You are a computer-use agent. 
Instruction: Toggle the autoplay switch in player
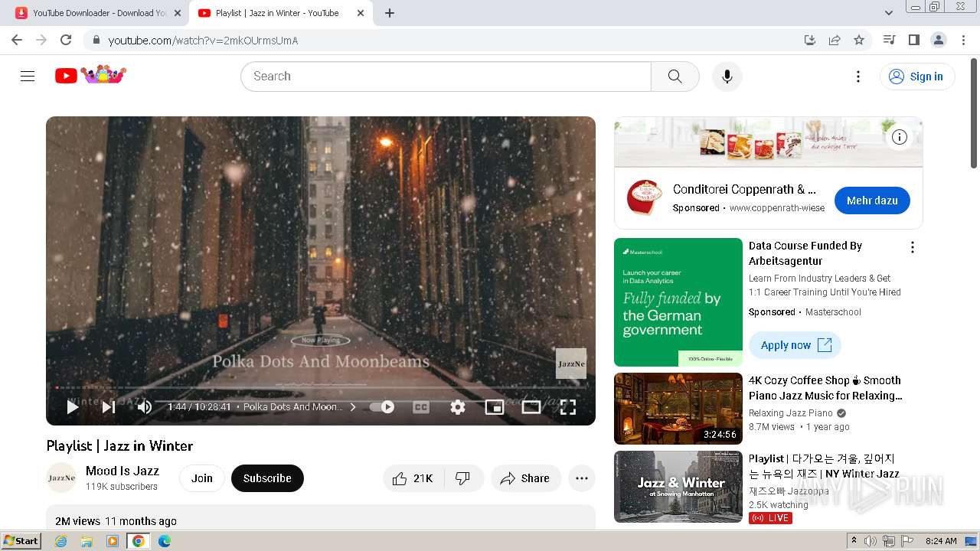(x=382, y=407)
